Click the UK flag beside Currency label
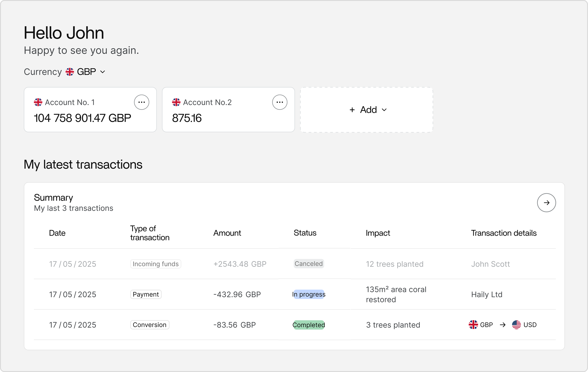The width and height of the screenshot is (588, 372). point(70,72)
